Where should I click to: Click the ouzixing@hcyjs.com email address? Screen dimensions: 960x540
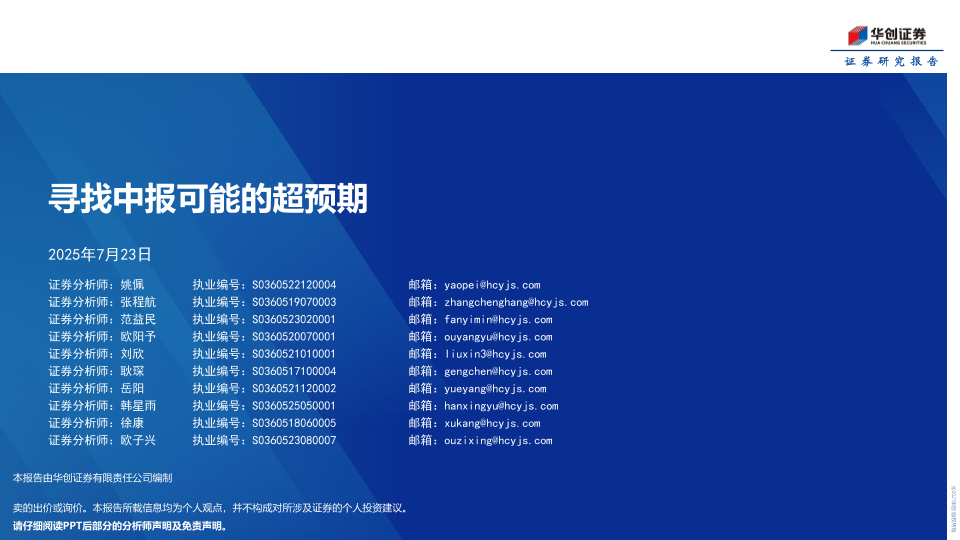tap(498, 440)
